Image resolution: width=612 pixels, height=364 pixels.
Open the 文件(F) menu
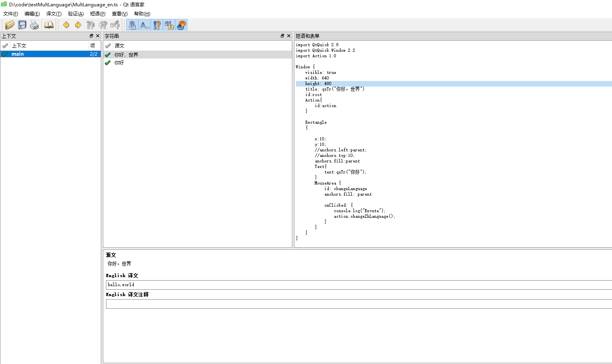[11, 14]
